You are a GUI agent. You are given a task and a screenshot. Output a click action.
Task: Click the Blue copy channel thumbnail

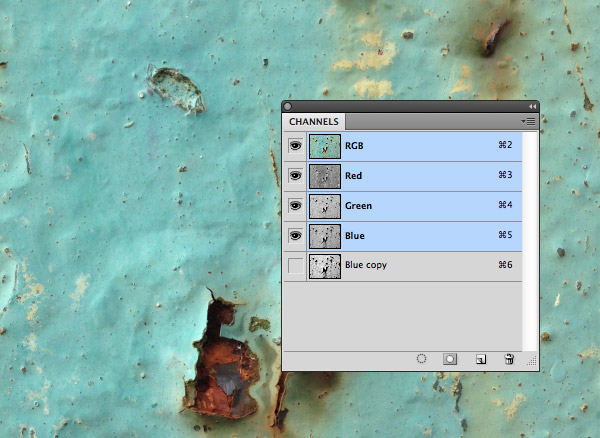pyautogui.click(x=325, y=266)
